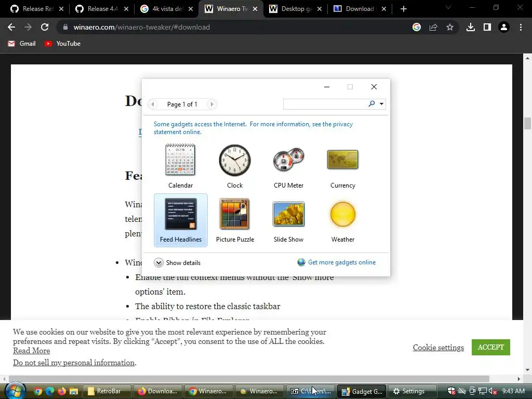
Task: Open File Explorer from quick launch
Action: pyautogui.click(x=74, y=391)
